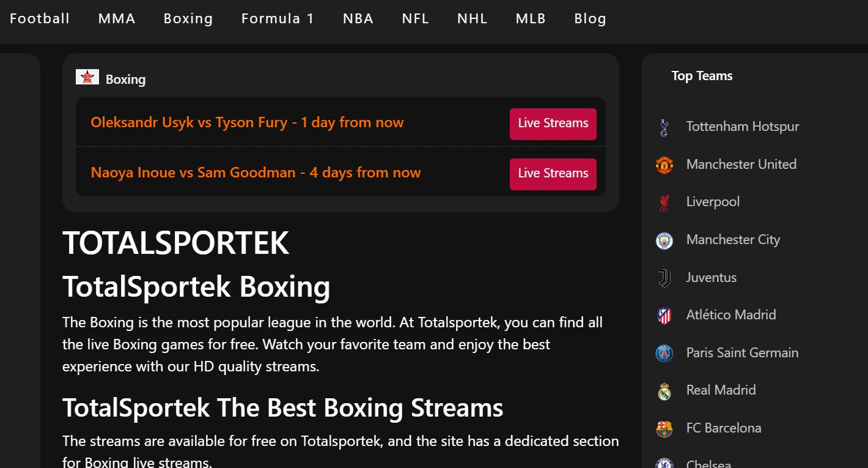Click the Paris Saint Germain crest icon
The image size is (868, 468).
(664, 354)
